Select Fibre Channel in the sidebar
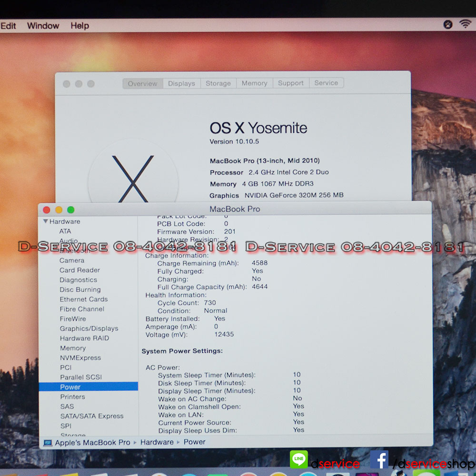Screen dimensions: 476x476 pyautogui.click(x=82, y=309)
